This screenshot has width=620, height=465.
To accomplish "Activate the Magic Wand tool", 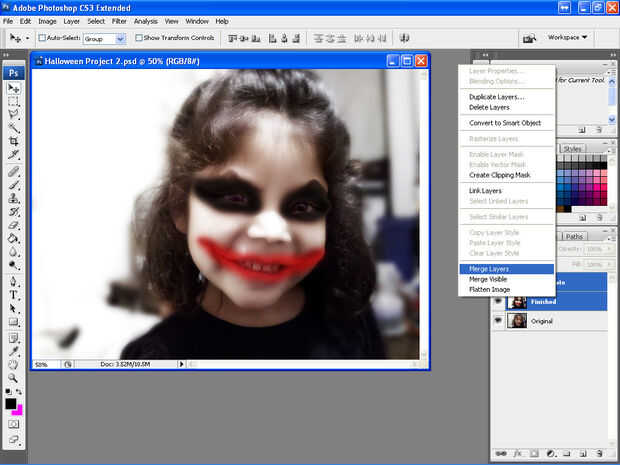I will (14, 128).
